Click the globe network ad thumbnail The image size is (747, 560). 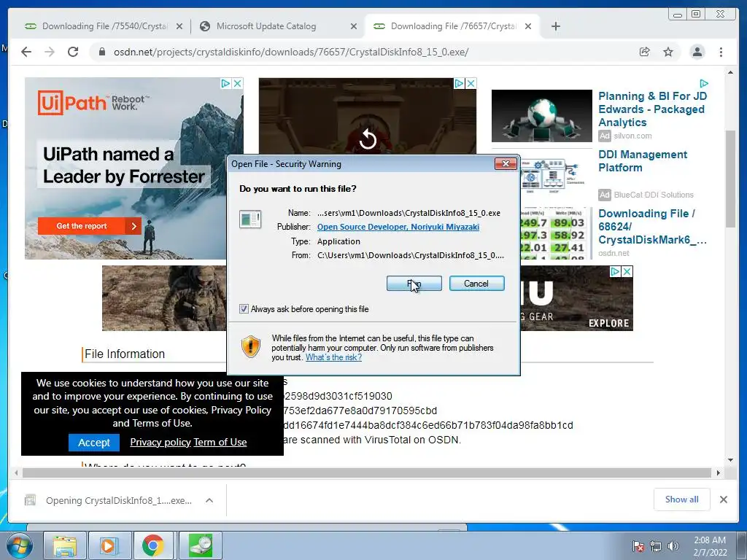pyautogui.click(x=542, y=116)
